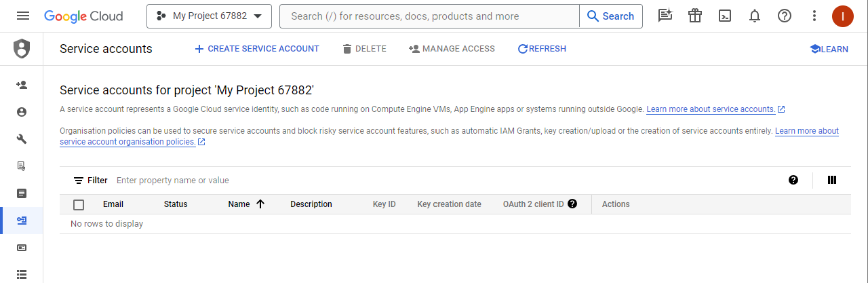Click the notifications bell icon

pos(755,16)
